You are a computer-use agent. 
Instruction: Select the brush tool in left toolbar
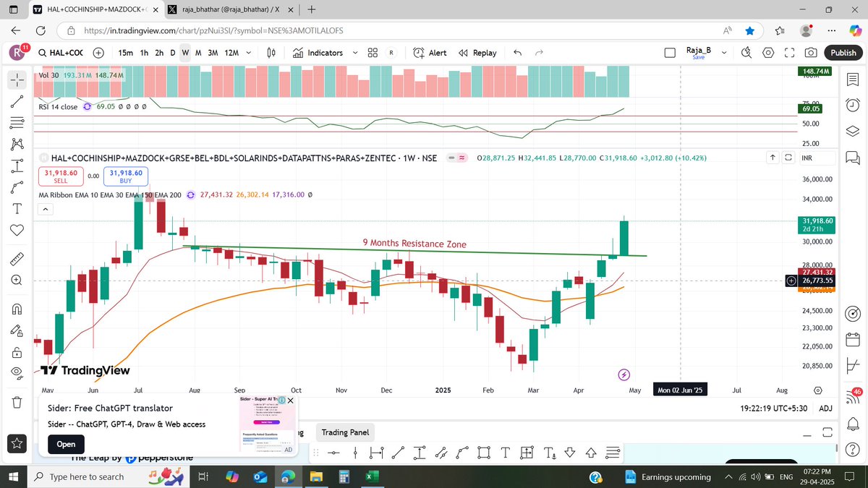point(18,187)
